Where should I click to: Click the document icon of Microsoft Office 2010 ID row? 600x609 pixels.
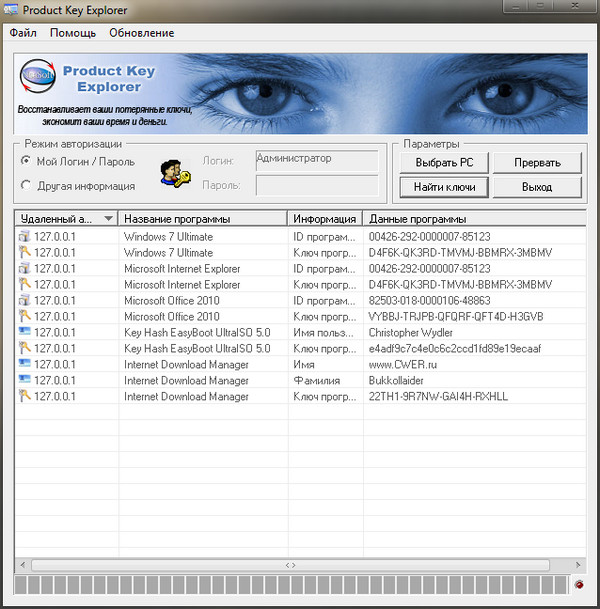click(24, 301)
